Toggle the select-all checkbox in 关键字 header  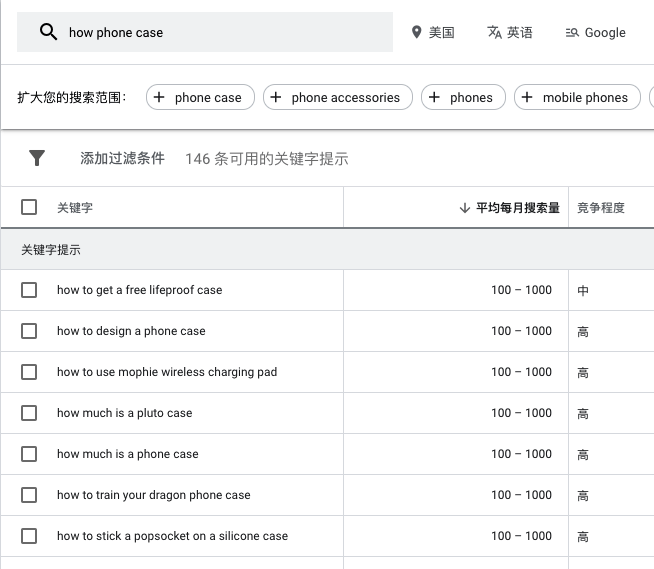pos(29,207)
